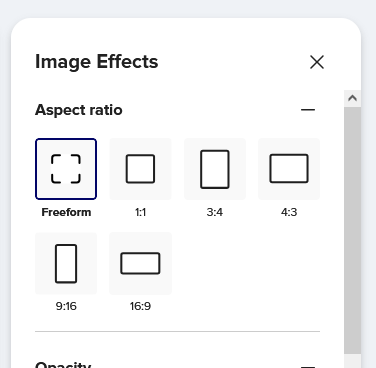The height and width of the screenshot is (368, 376).
Task: Click the Aspect ratio heading
Action: tap(79, 110)
